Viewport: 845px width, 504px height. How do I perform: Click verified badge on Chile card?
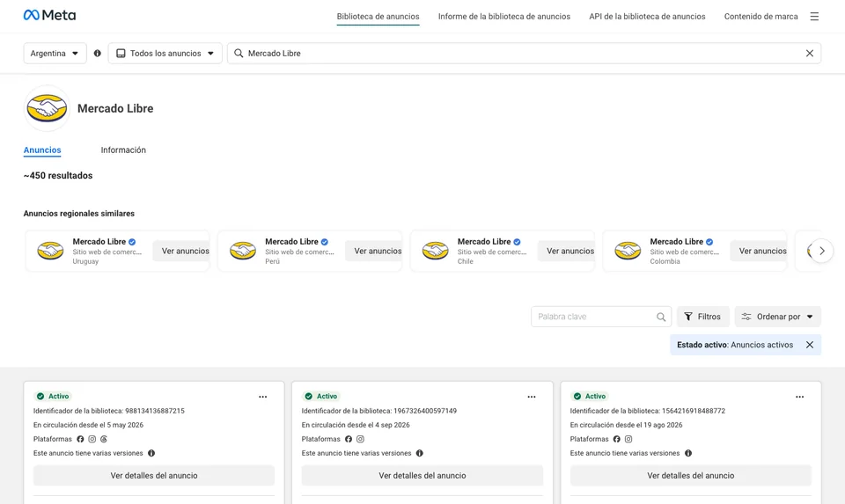[x=517, y=242]
